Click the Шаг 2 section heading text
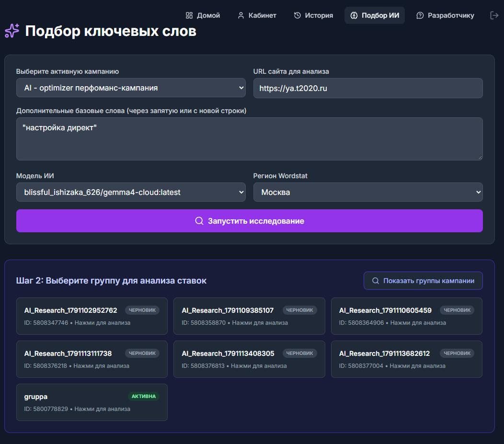The width and height of the screenshot is (504, 444). point(111,281)
